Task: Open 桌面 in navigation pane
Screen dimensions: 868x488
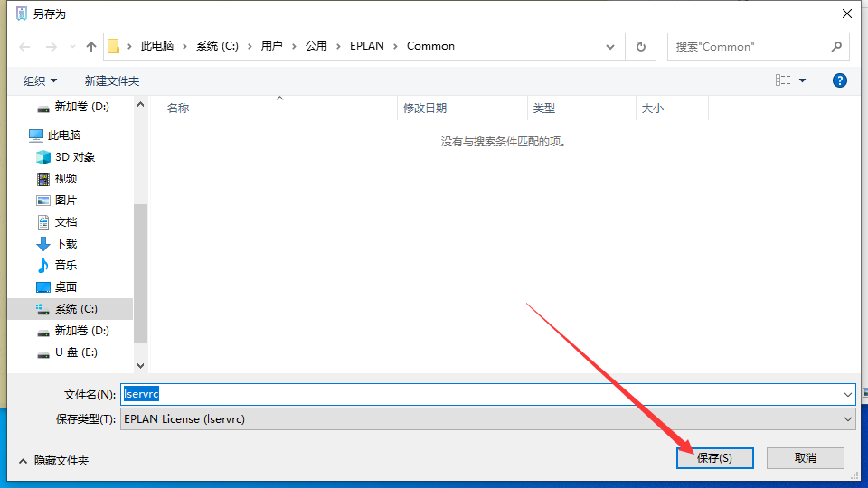Action: coord(65,287)
